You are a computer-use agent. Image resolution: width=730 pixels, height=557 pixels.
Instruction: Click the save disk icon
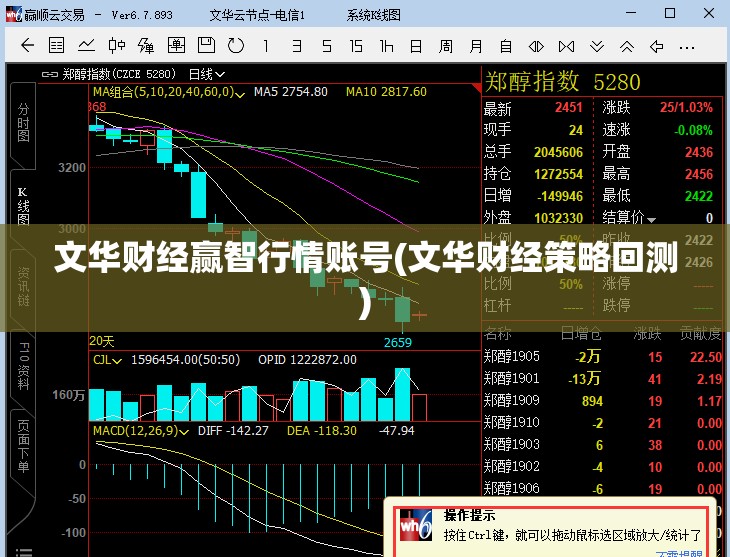pos(206,46)
